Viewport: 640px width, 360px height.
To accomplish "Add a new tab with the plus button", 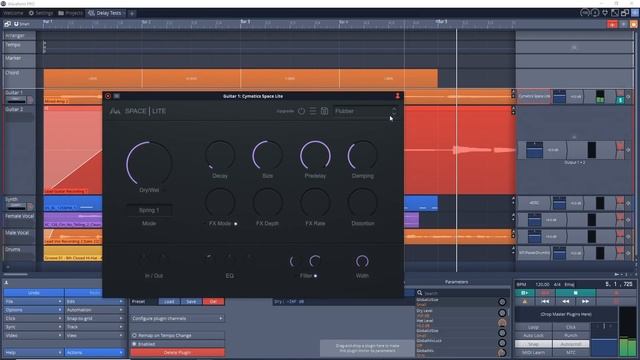I will [132, 13].
